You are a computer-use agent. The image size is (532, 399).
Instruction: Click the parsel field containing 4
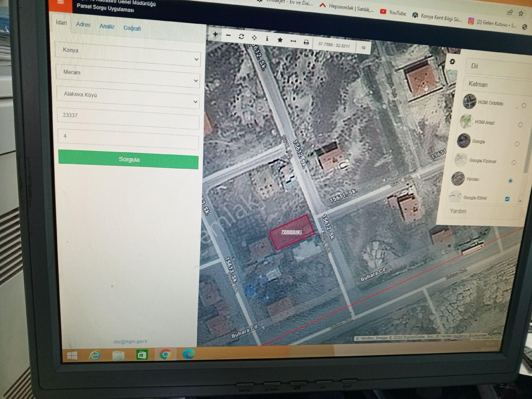[x=128, y=139]
